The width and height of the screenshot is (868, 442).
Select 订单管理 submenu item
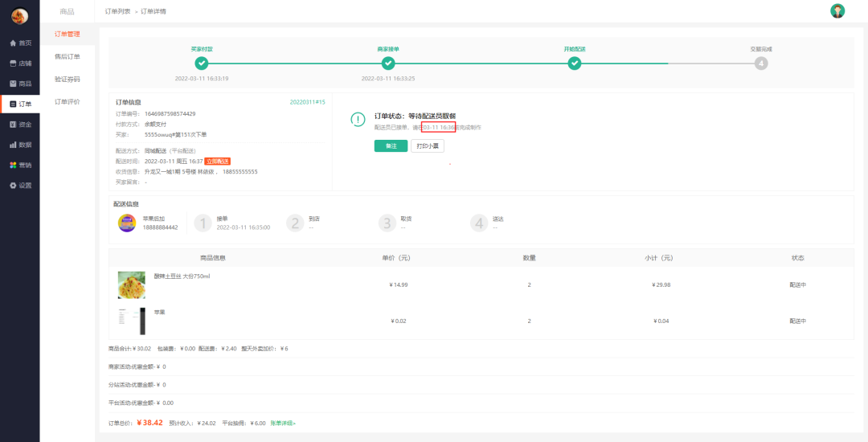(x=67, y=34)
